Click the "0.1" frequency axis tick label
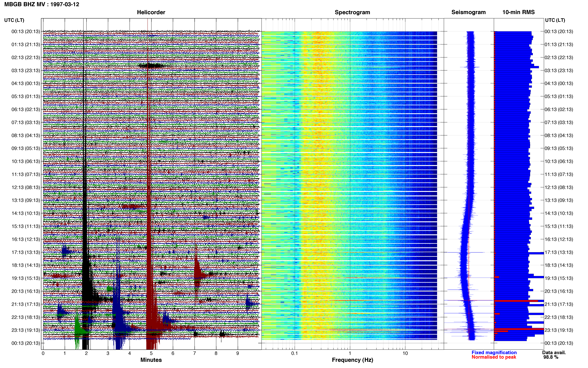The image size is (588, 368). coord(295,353)
